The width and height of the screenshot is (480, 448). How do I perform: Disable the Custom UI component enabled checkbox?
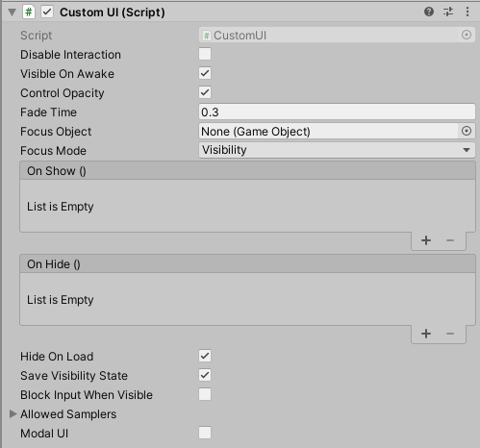47,12
